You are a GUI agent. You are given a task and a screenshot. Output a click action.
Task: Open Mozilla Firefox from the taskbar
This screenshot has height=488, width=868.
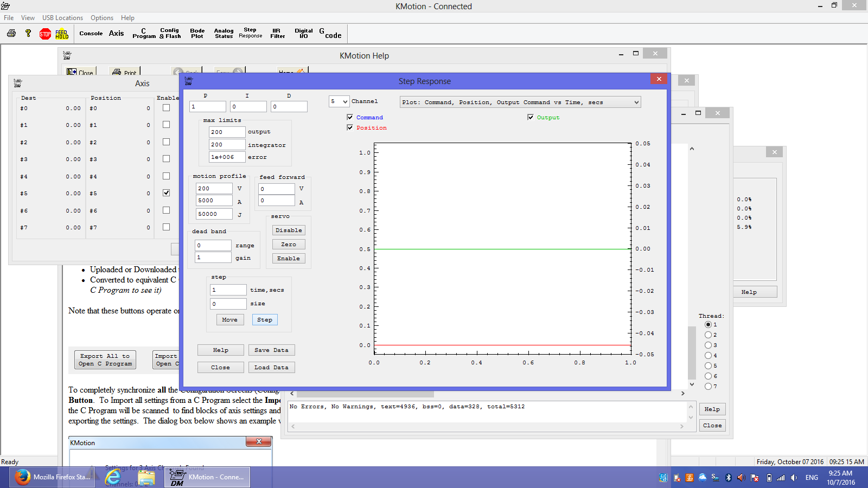53,477
